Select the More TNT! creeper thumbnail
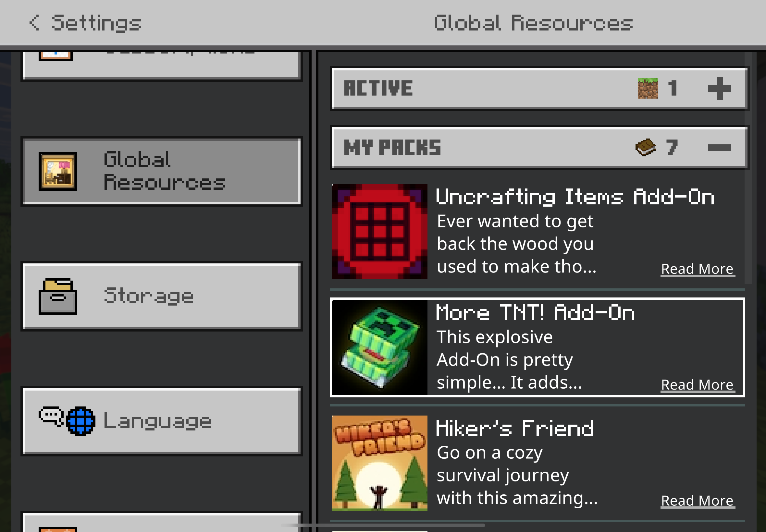 click(379, 347)
